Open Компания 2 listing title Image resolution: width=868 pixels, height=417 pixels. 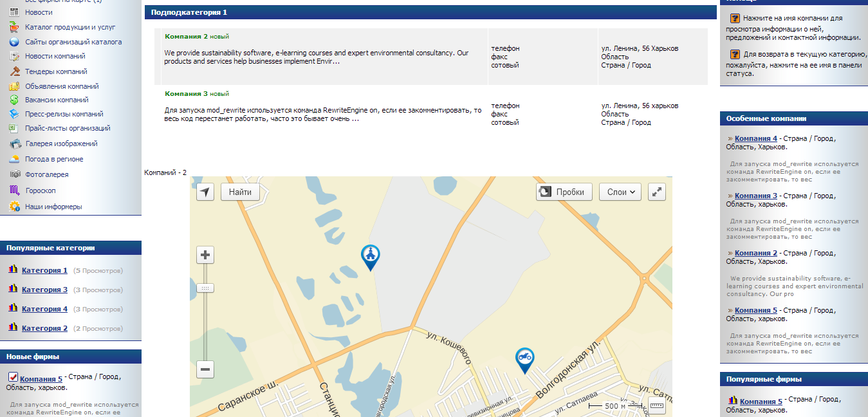(186, 37)
